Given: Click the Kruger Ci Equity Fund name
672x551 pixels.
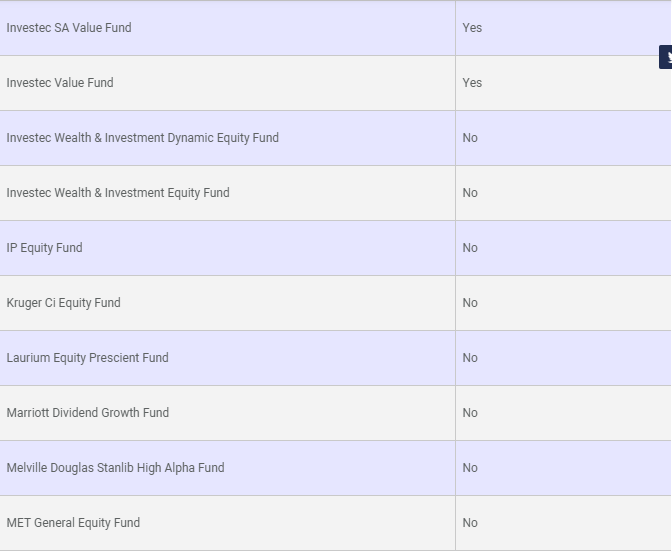Looking at the screenshot, I should click(63, 303).
